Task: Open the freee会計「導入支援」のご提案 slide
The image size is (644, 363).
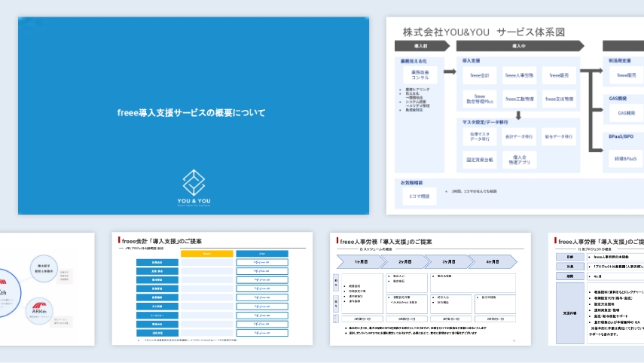Action: [x=212, y=288]
